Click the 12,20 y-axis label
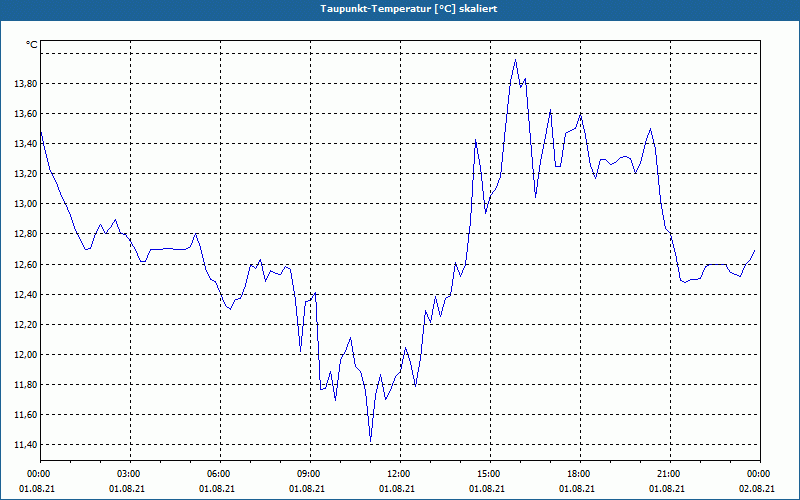The height and width of the screenshot is (500, 800). point(26,324)
